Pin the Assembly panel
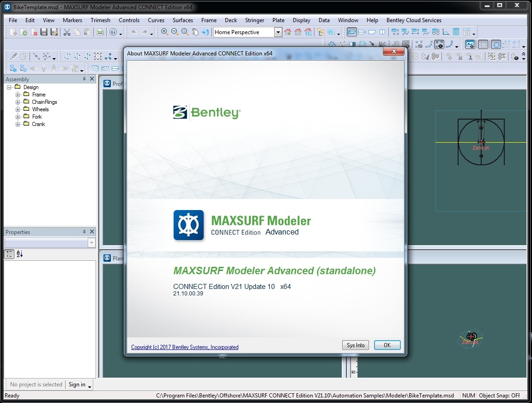The height and width of the screenshot is (403, 532). click(x=84, y=78)
